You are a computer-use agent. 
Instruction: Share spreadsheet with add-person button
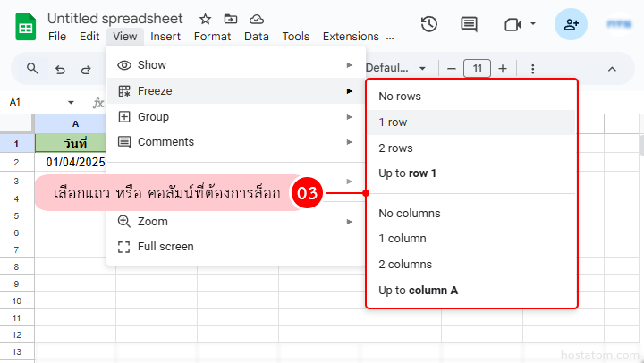[x=571, y=24]
